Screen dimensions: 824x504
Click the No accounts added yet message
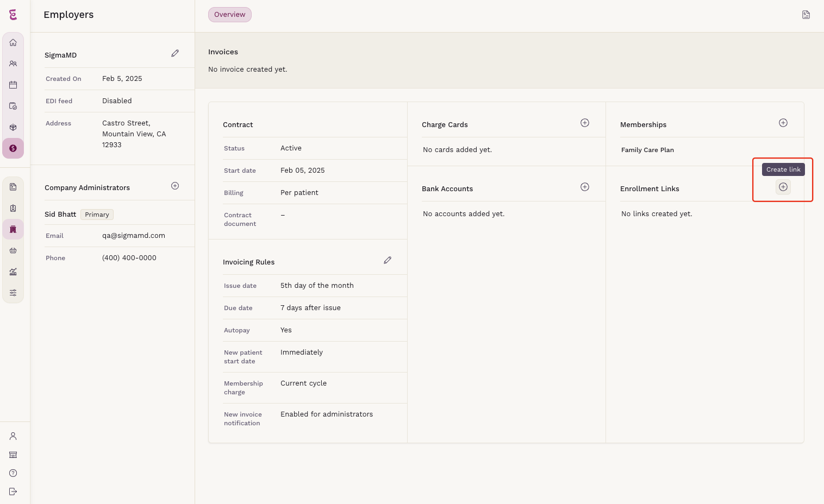(464, 214)
